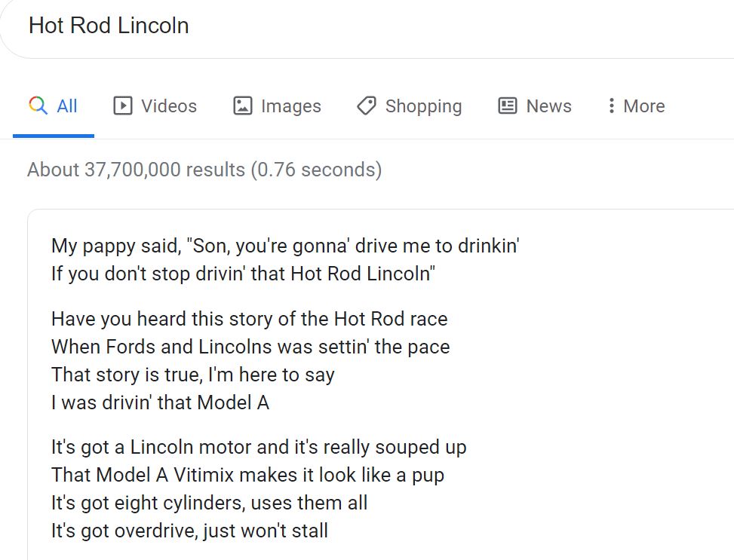Click the search magnifier icon beside All

point(38,106)
